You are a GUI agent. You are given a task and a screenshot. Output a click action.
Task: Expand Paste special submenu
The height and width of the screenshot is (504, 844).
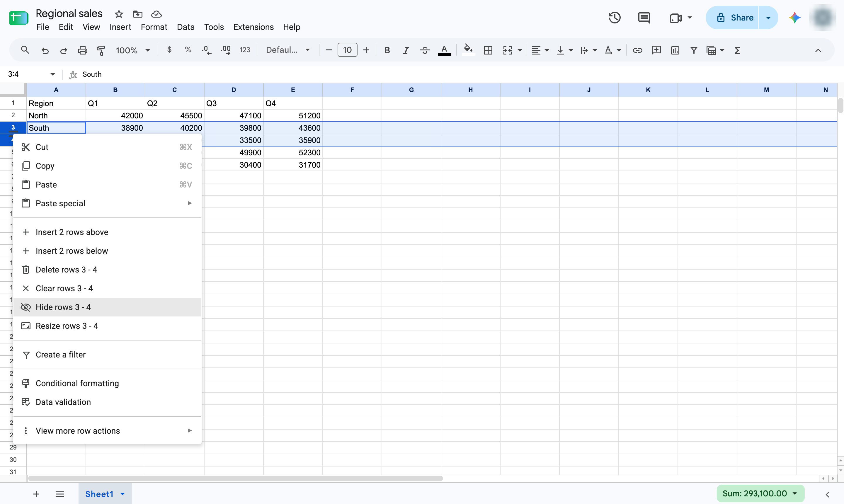107,203
